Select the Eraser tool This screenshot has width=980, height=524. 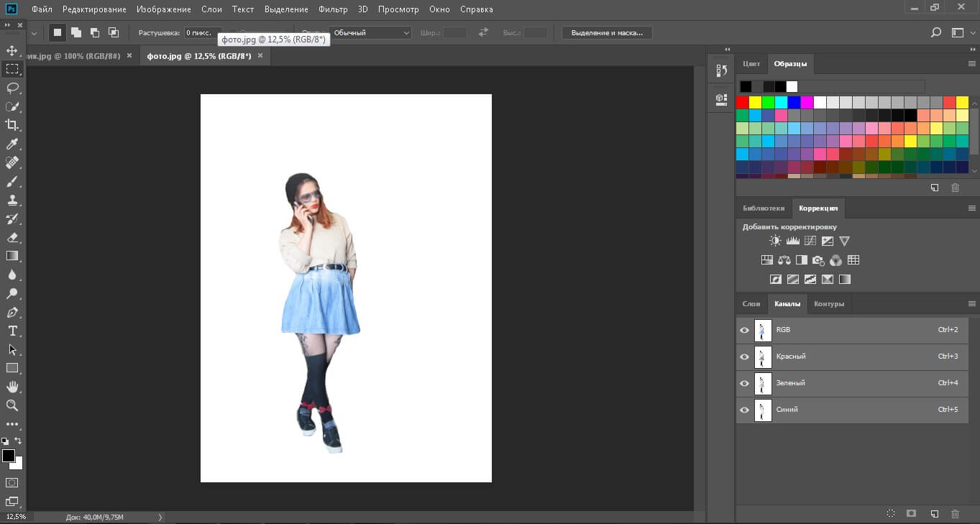tap(12, 237)
